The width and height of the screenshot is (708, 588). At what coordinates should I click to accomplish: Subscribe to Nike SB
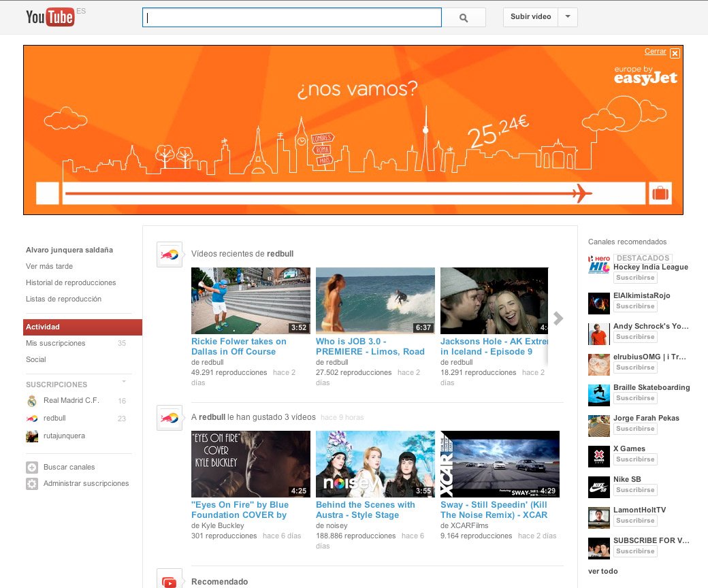point(635,491)
